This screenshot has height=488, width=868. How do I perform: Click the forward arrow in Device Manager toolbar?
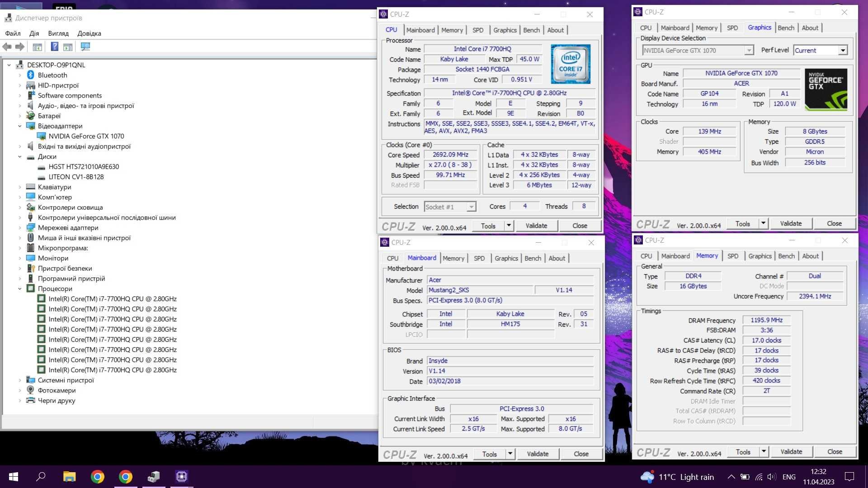[19, 47]
